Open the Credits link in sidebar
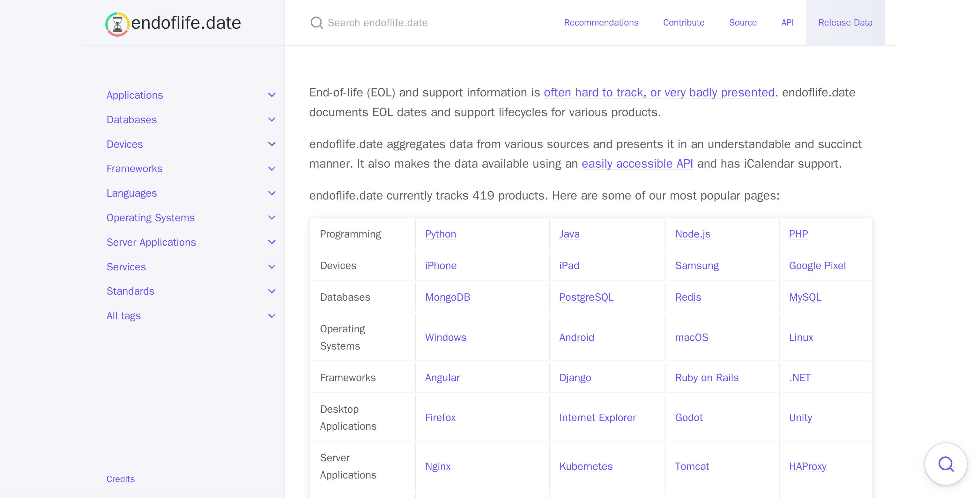The height and width of the screenshot is (498, 980). [120, 479]
